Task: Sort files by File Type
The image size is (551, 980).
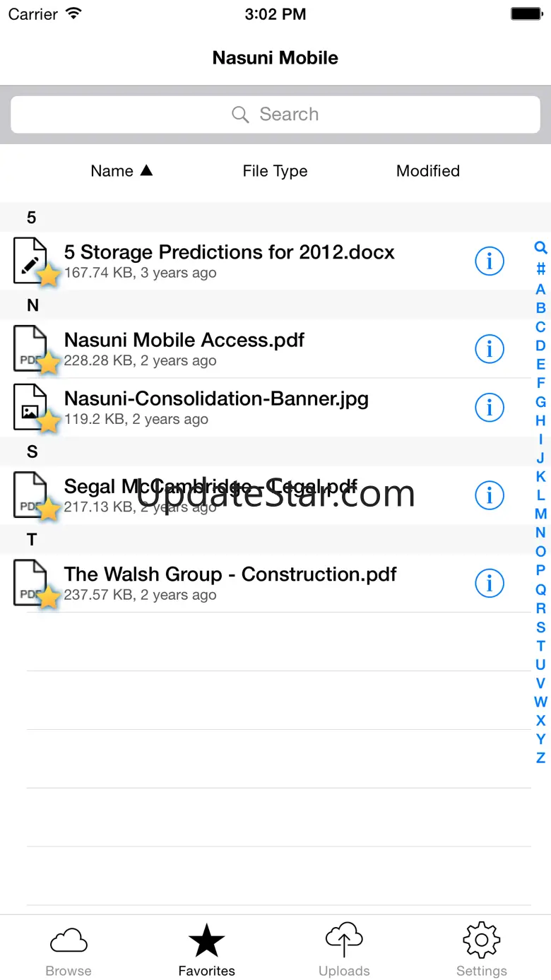Action: [275, 171]
